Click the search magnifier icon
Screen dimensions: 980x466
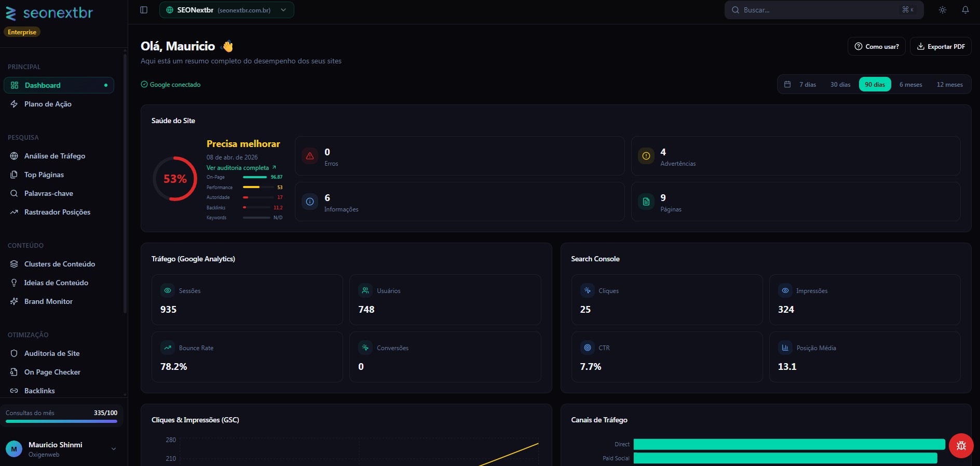click(x=736, y=10)
